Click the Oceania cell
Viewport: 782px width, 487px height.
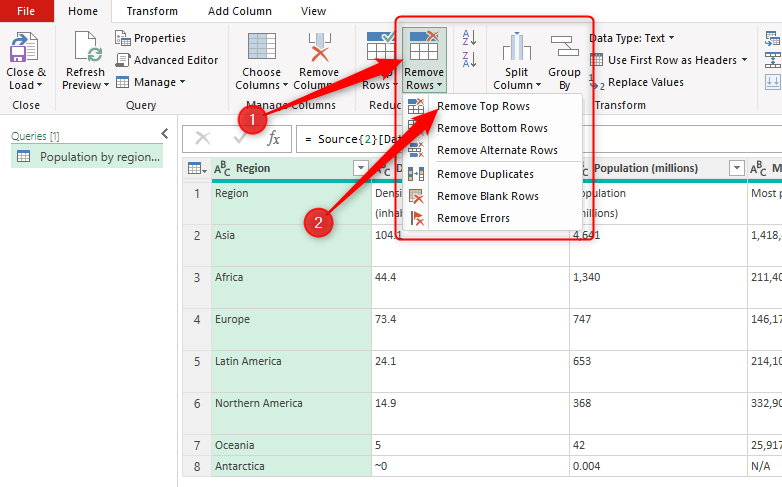pyautogui.click(x=291, y=445)
